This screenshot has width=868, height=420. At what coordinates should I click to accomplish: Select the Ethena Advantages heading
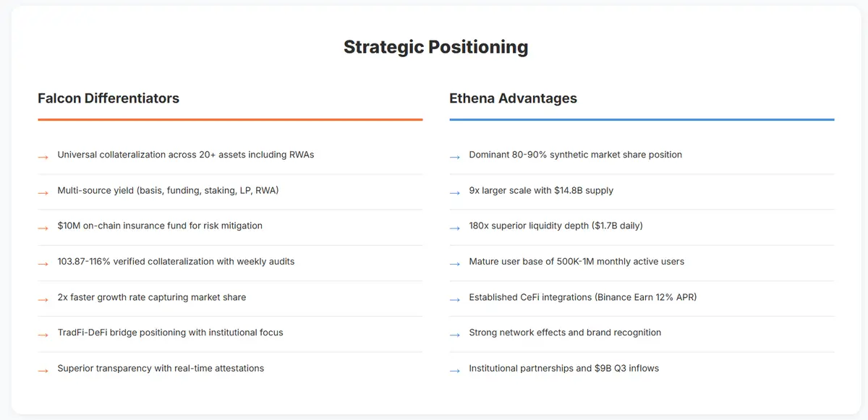tap(513, 98)
